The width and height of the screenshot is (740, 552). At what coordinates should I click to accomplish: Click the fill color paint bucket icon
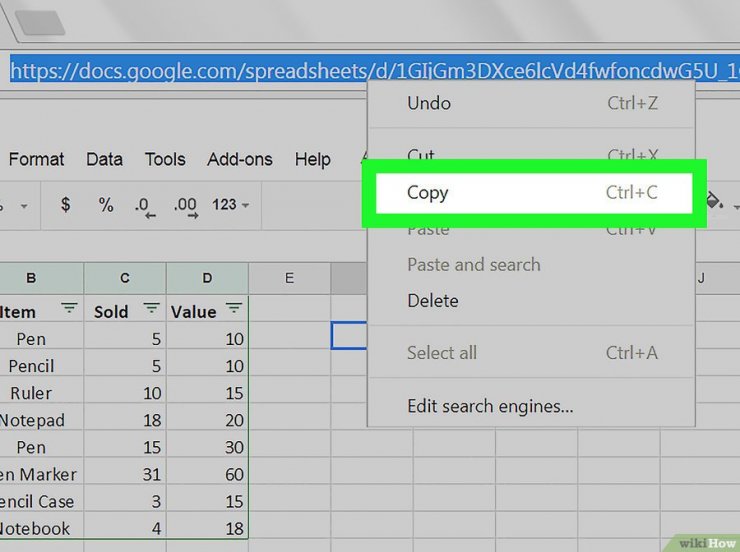(714, 202)
